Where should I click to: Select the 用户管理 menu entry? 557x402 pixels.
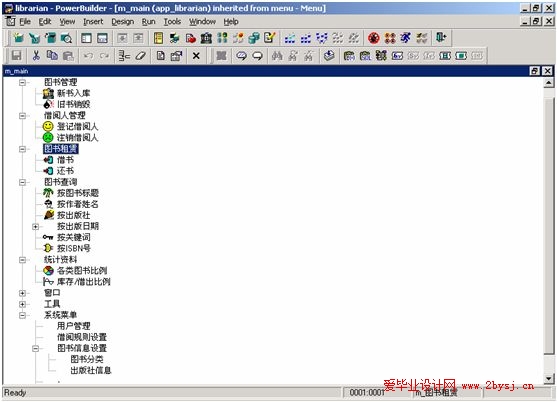click(74, 326)
